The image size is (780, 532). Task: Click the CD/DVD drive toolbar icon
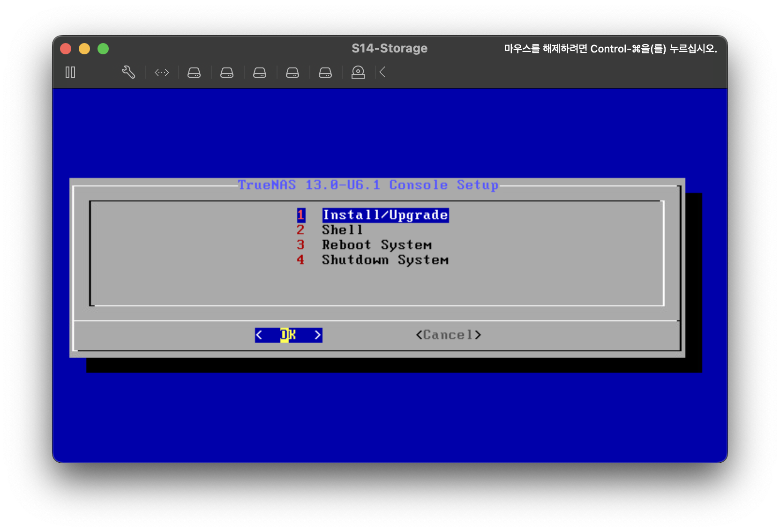358,72
